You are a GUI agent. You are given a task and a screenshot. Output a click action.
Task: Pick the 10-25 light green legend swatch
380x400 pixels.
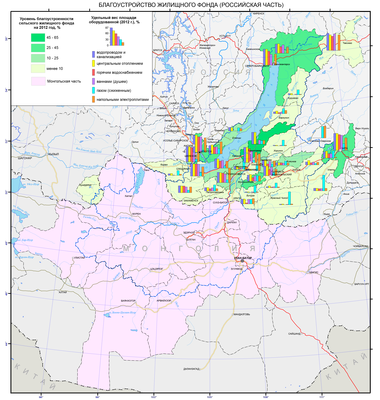(x=38, y=58)
